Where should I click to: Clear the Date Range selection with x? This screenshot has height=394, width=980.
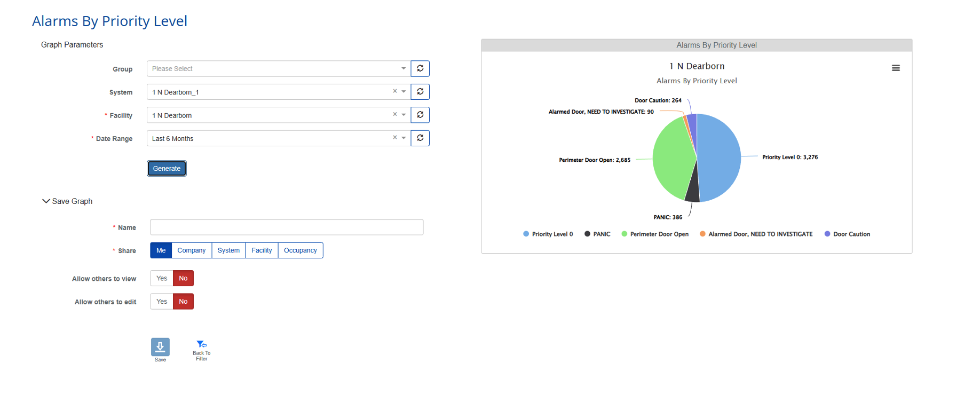point(395,138)
